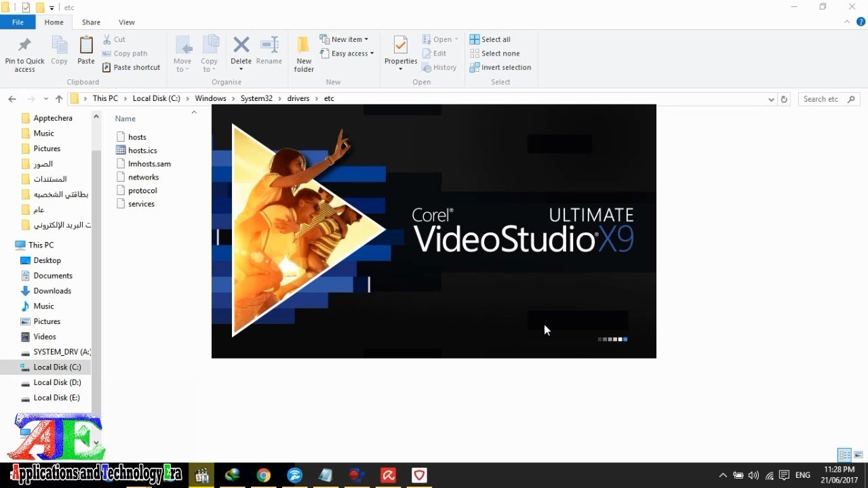Switch to the Home ribbon tab

click(54, 22)
